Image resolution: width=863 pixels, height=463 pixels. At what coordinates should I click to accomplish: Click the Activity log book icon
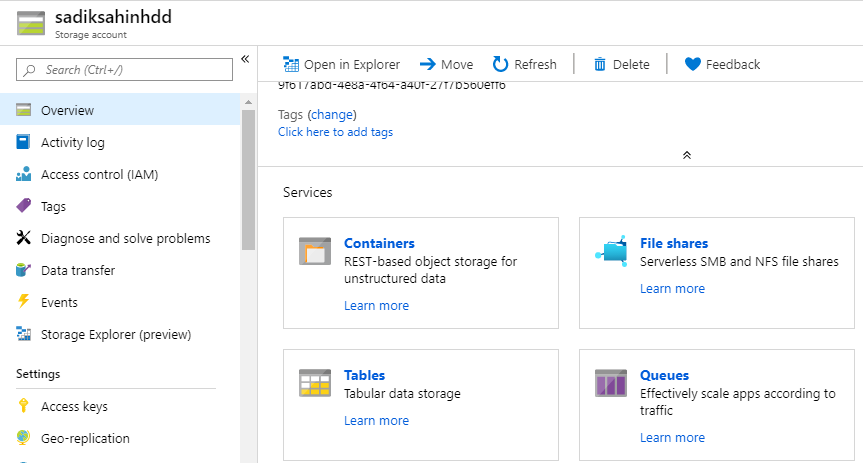point(23,142)
